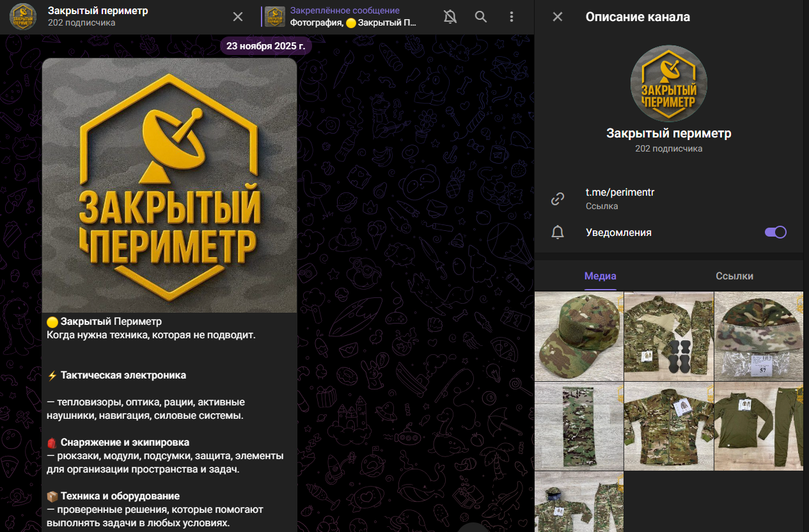Click the 'Тактическая электроника' heading
This screenshot has height=532, width=809.
(x=123, y=375)
